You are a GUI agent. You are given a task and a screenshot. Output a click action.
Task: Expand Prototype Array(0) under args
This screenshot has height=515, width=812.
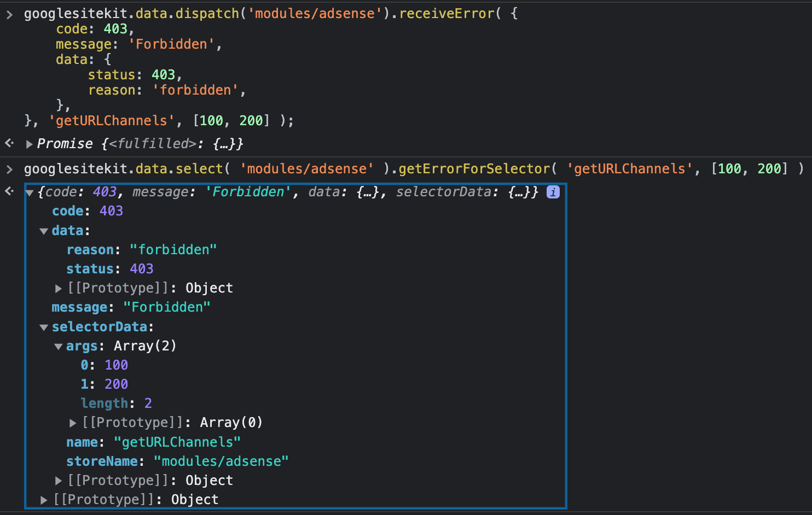point(73,423)
